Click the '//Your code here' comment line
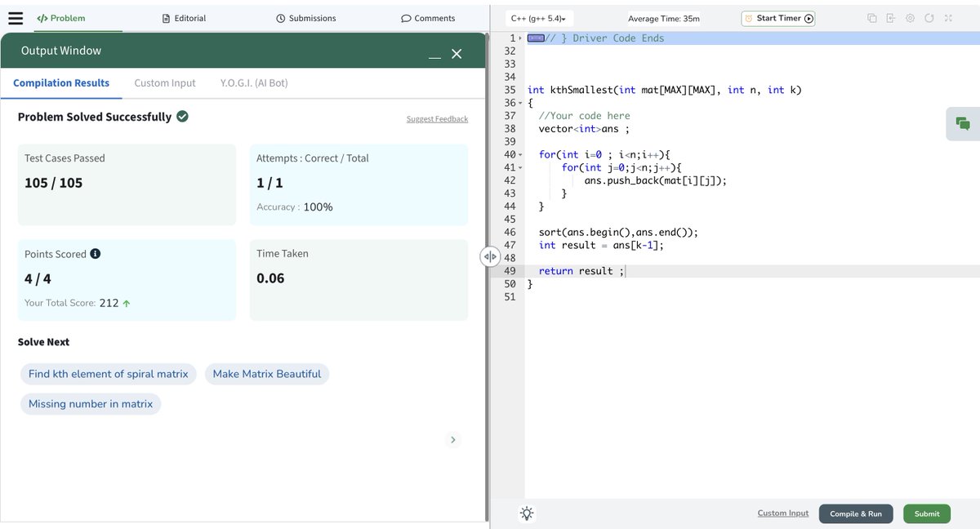980x529 pixels. click(x=584, y=116)
